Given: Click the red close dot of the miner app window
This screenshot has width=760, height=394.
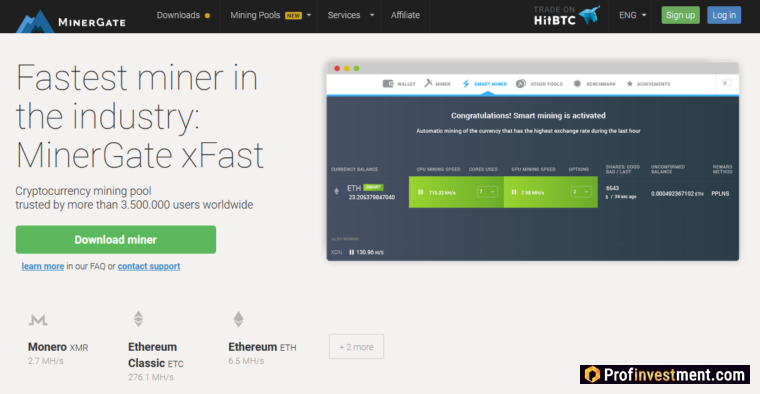Looking at the screenshot, I should click(337, 68).
